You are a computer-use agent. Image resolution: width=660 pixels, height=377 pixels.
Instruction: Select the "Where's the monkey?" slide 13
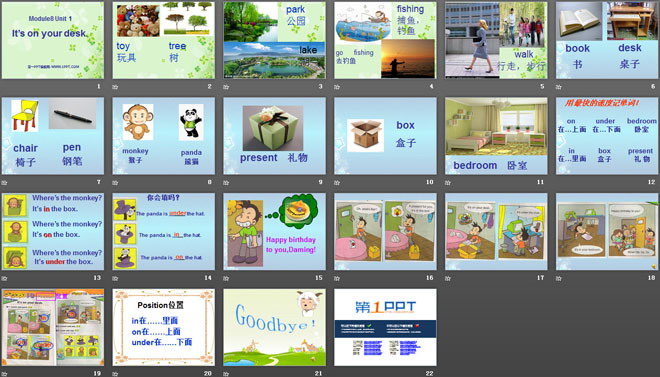(53, 231)
